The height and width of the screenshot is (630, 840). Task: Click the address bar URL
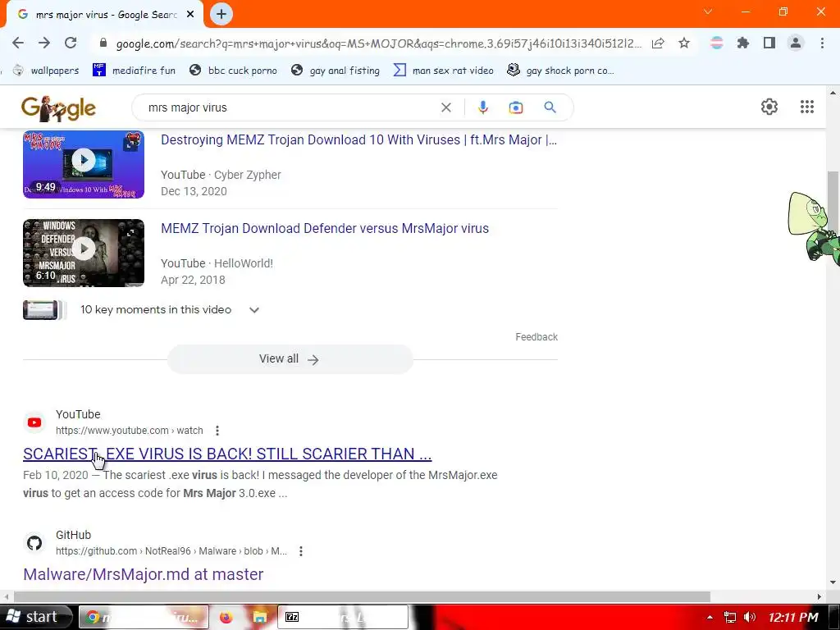(378, 43)
